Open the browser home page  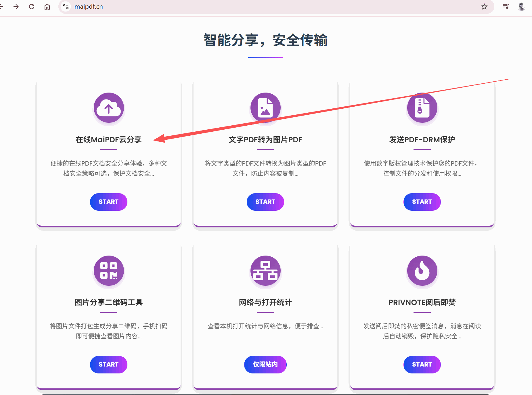[x=47, y=6]
